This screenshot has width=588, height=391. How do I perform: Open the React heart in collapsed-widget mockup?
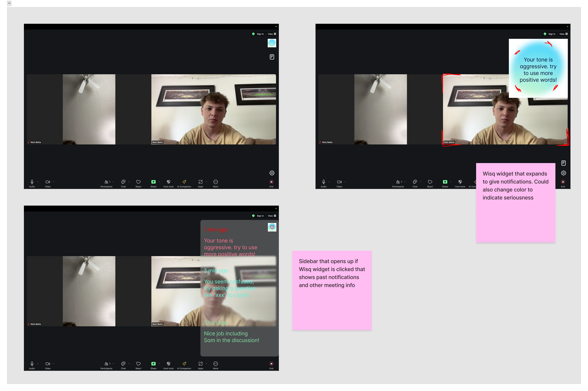(138, 182)
